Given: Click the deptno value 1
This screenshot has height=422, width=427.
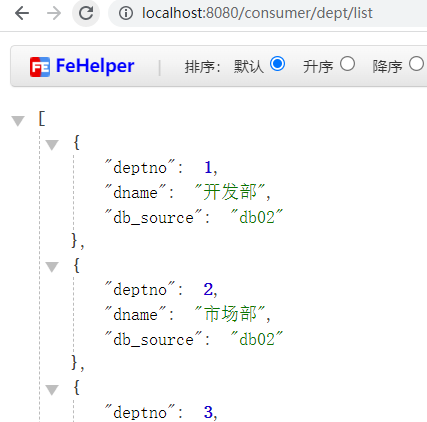Looking at the screenshot, I should click(x=208, y=167).
